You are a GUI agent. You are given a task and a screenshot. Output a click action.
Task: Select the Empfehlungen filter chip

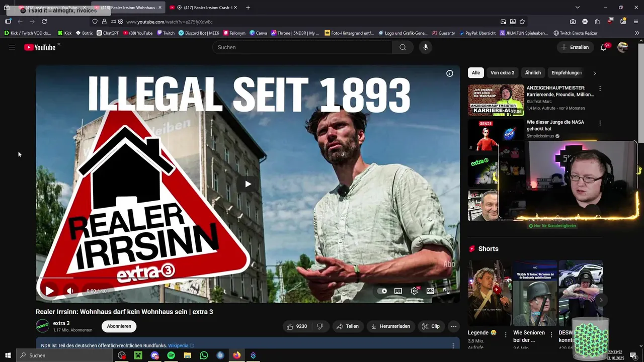click(x=567, y=73)
